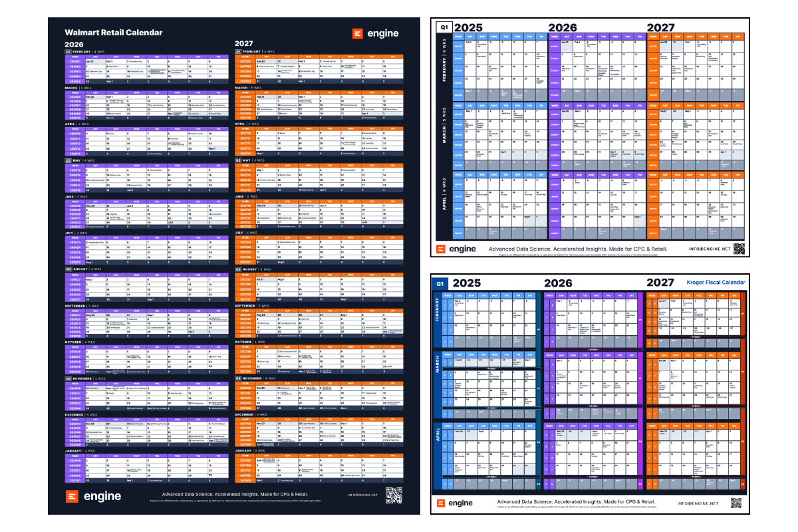
Task: Select the 2027 heading on the Kroger sheet
Action: 662,283
